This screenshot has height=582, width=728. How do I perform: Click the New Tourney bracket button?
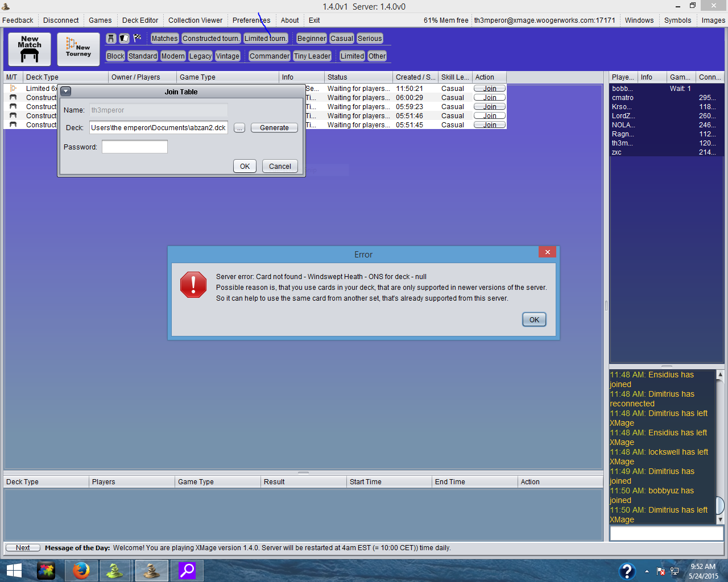point(78,49)
